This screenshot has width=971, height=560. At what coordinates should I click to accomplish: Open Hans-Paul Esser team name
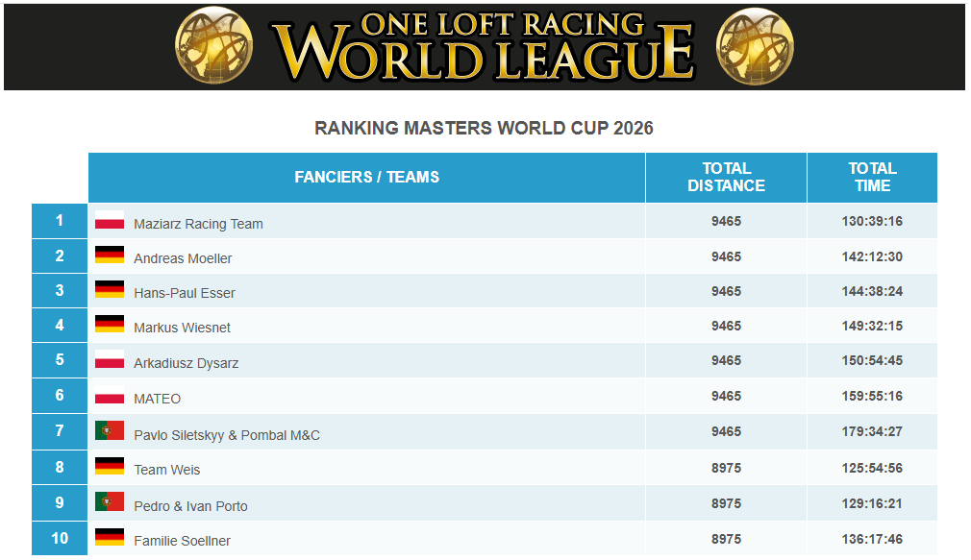click(185, 293)
